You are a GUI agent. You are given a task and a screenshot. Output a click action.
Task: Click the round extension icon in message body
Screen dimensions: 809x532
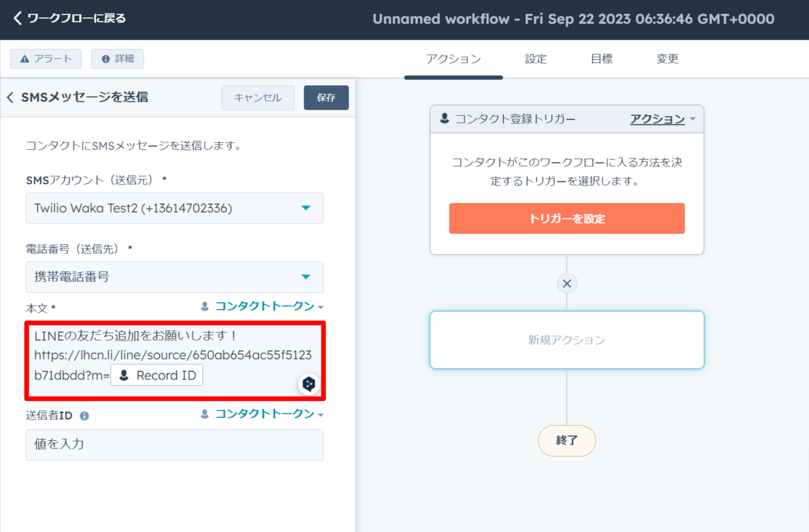309,384
